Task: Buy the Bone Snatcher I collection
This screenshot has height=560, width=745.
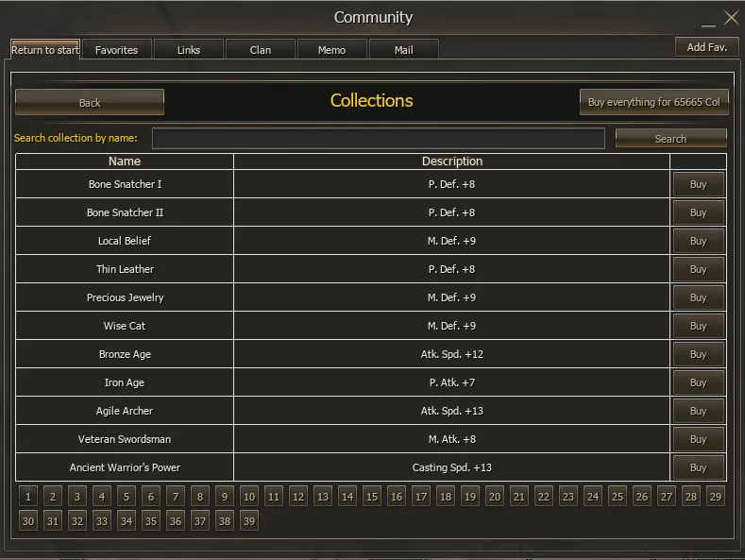Action: tap(698, 184)
